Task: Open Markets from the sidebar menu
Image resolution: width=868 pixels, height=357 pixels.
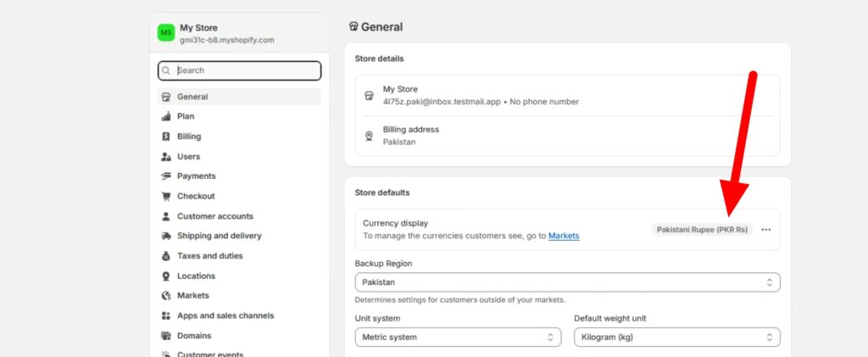Action: tap(239, 296)
